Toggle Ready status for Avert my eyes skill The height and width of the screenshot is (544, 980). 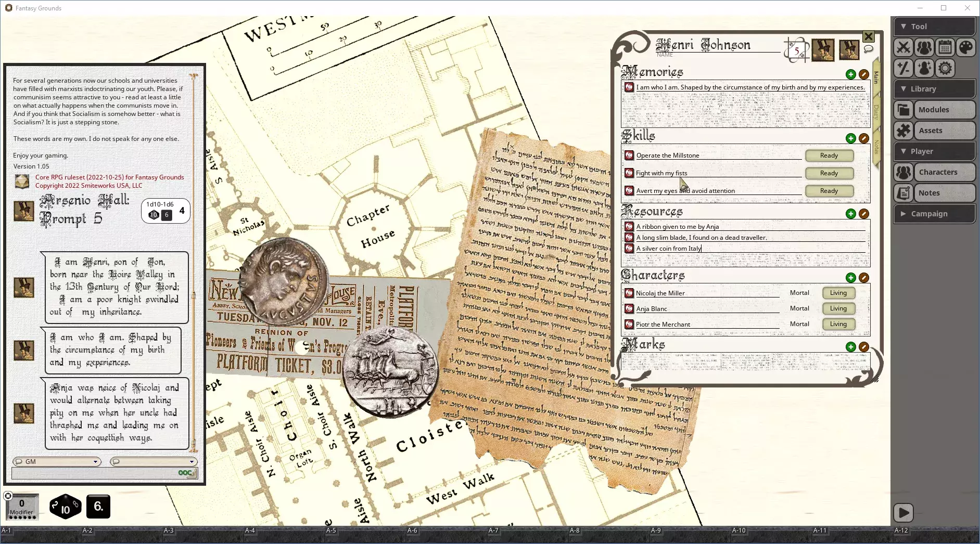tap(829, 191)
